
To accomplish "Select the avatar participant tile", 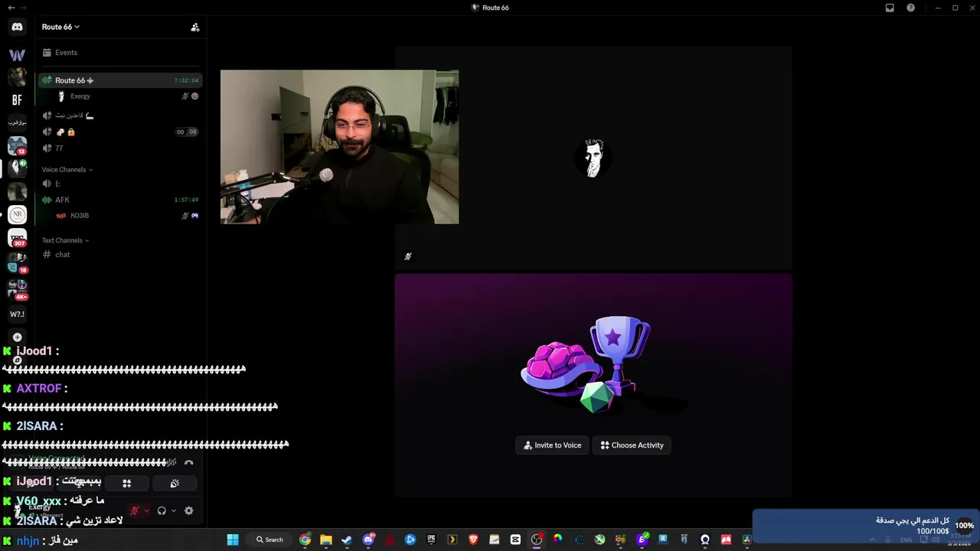I will click(x=593, y=158).
